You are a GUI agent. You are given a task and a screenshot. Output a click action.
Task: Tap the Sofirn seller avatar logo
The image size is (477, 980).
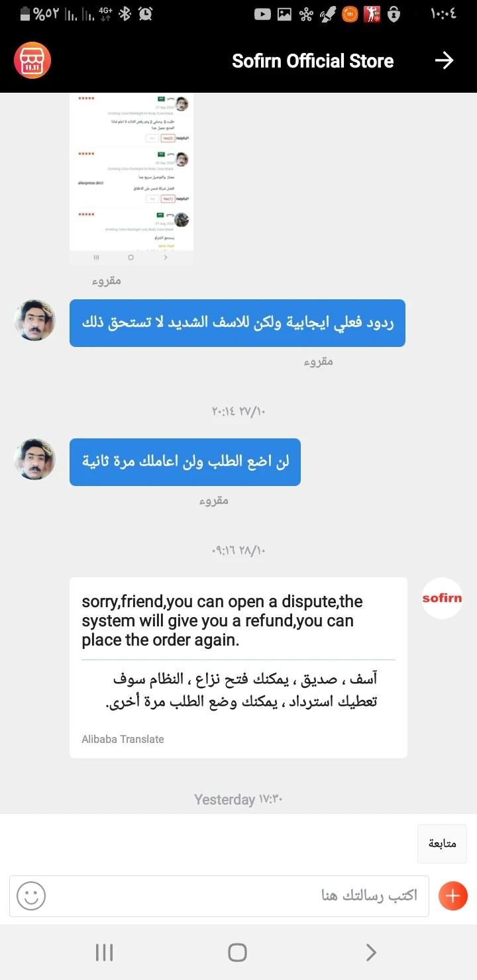(x=442, y=598)
